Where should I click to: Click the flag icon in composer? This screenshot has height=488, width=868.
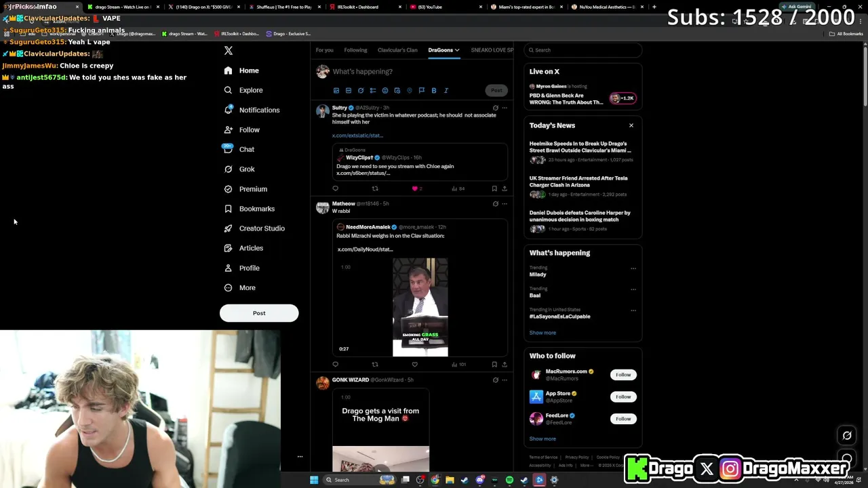(x=422, y=91)
